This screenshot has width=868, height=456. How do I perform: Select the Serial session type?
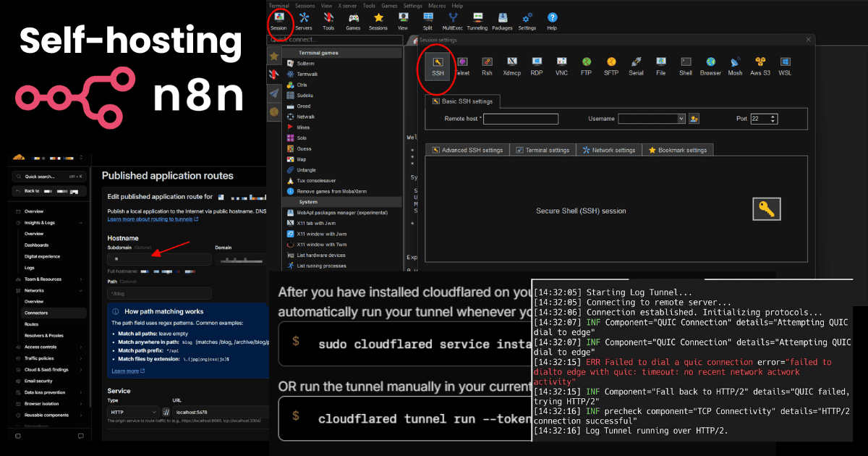click(x=636, y=66)
